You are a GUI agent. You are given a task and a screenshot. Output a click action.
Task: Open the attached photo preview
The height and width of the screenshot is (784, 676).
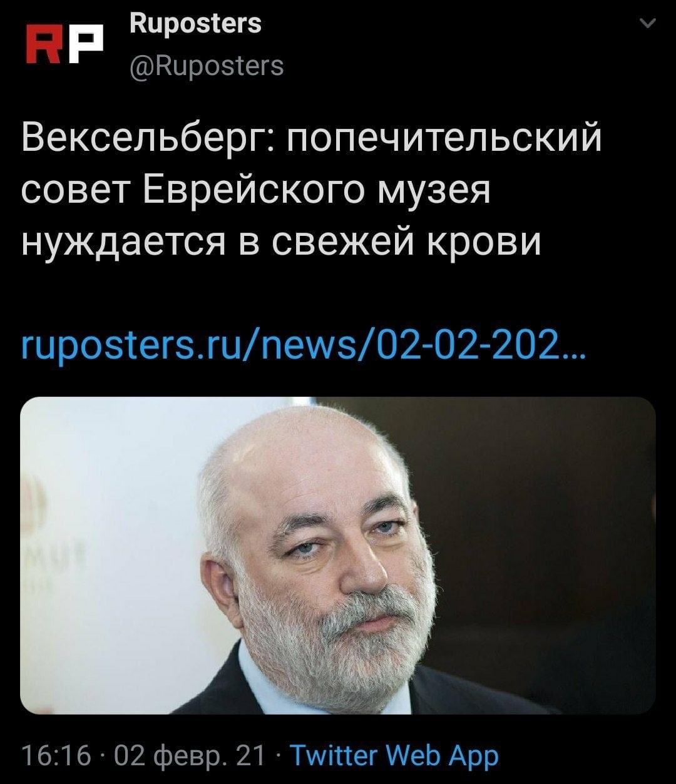pos(338,555)
